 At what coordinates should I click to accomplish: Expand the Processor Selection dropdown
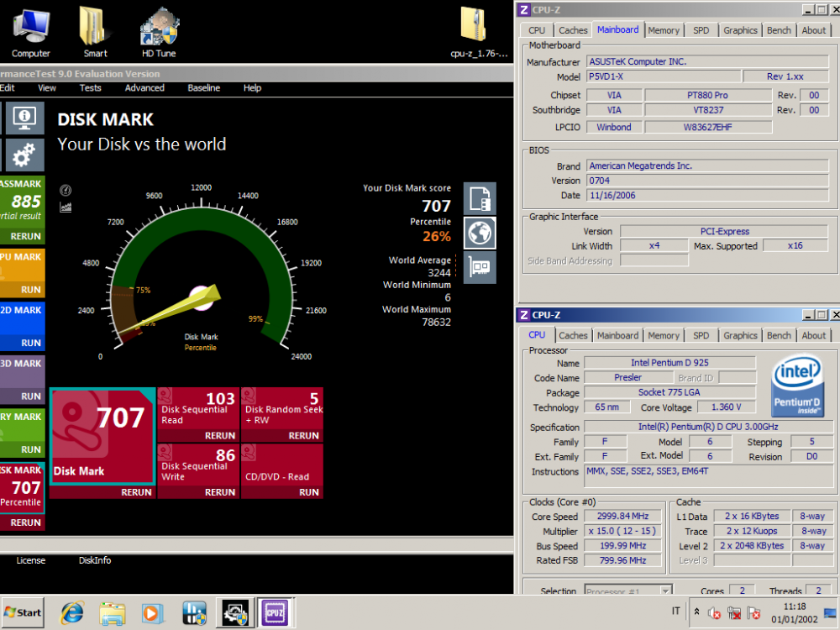coord(664,591)
